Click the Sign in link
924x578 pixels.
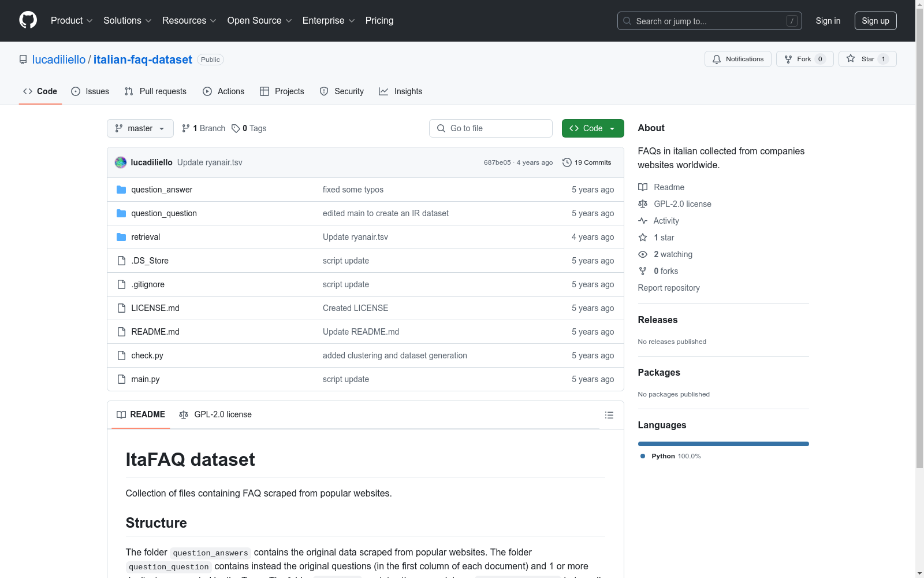(828, 21)
